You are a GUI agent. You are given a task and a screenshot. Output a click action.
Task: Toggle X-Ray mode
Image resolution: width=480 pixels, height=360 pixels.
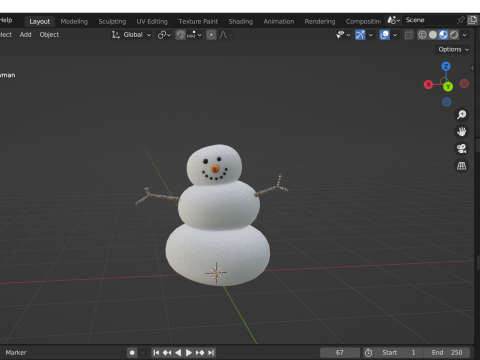[x=409, y=35]
